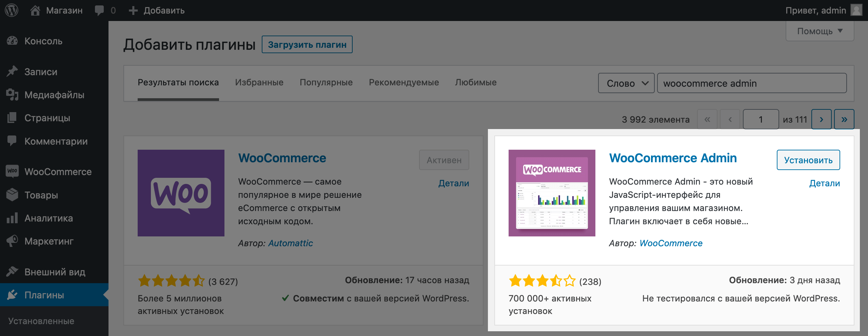Open the comments bubble icon in admin bar
The width and height of the screenshot is (868, 336).
(x=99, y=10)
